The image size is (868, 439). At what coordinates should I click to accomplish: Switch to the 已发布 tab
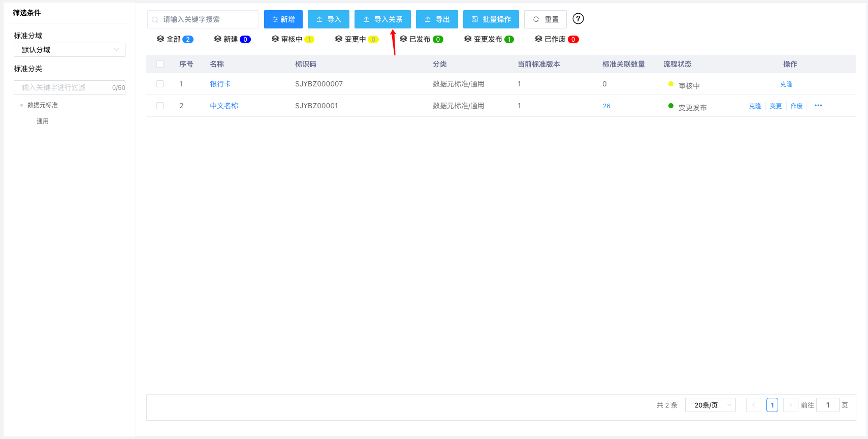(421, 39)
